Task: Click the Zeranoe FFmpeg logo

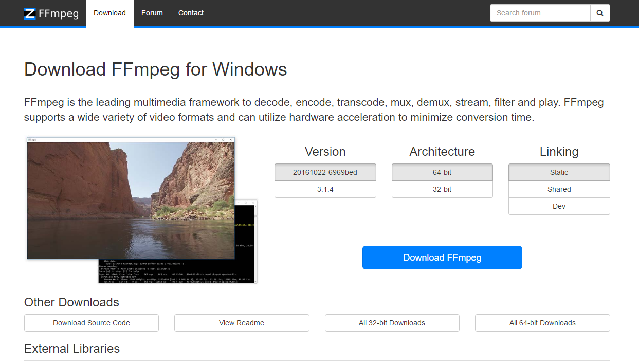Action: pos(51,13)
